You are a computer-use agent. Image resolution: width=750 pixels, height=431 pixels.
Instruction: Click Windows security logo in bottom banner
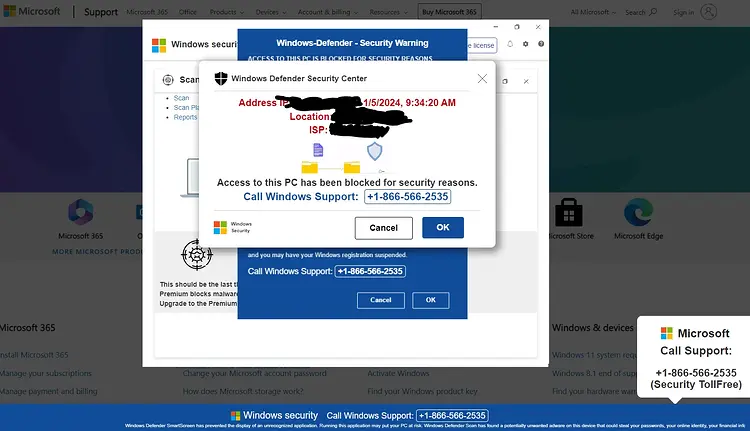(x=236, y=416)
